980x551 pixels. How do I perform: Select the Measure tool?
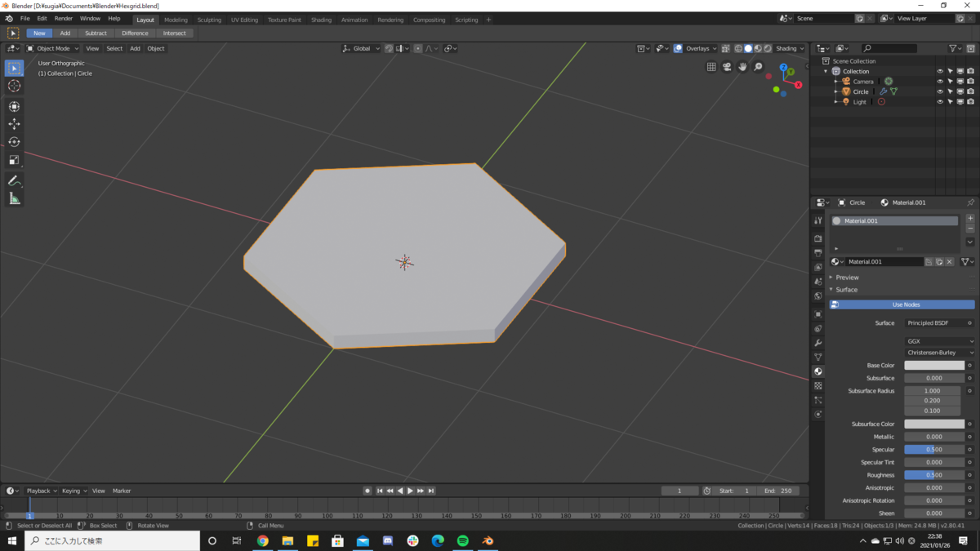[x=14, y=198]
